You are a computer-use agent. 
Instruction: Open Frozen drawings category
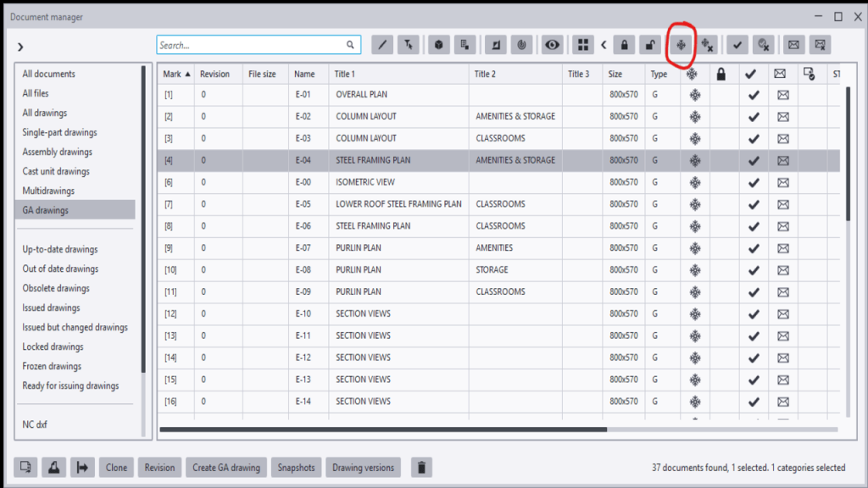pos(52,366)
